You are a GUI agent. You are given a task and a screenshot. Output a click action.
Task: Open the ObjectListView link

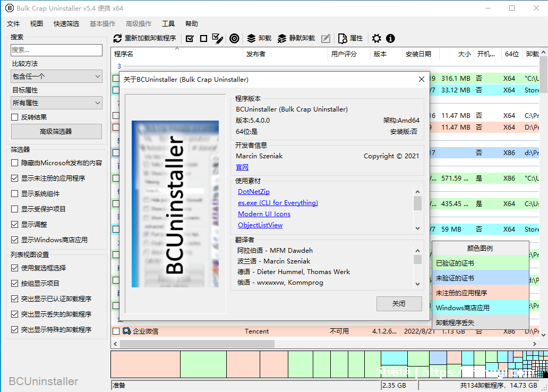260,225
